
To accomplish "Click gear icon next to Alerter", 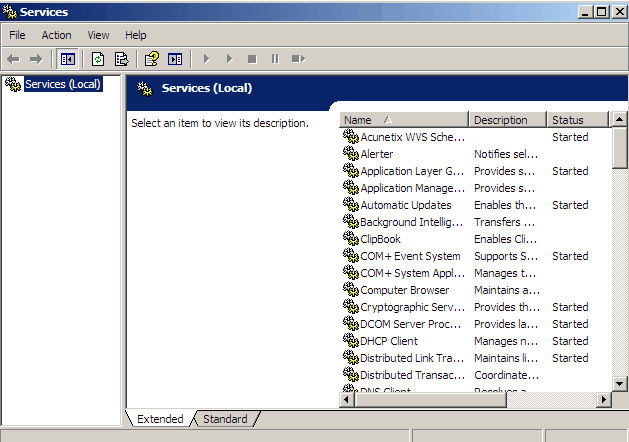I will (x=351, y=153).
